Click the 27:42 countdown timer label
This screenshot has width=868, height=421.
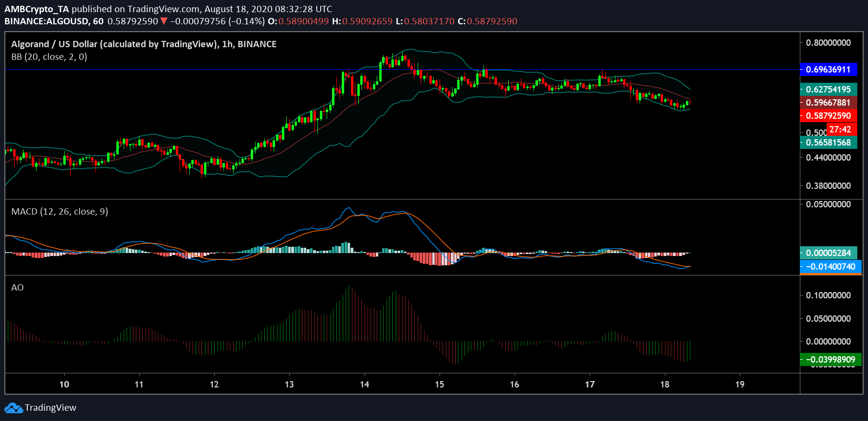point(841,129)
